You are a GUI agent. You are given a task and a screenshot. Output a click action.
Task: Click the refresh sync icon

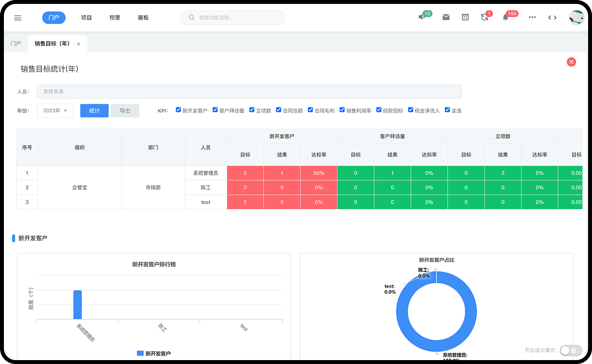tap(484, 17)
